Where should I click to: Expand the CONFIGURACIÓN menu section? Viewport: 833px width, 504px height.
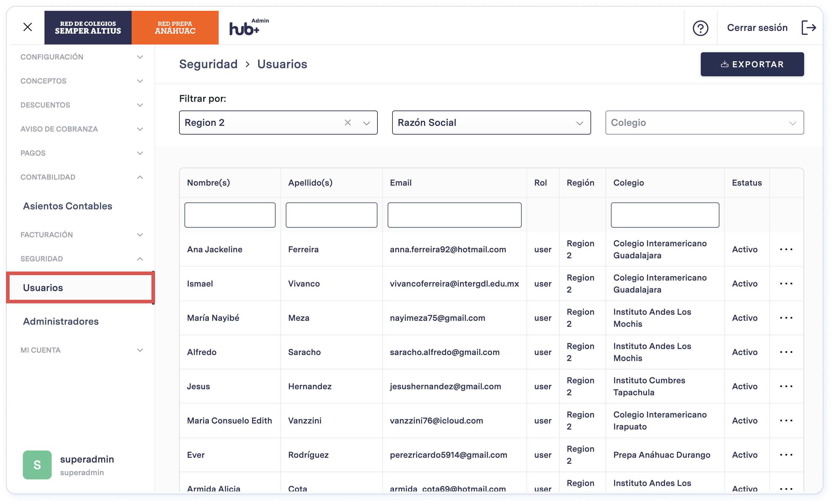81,57
